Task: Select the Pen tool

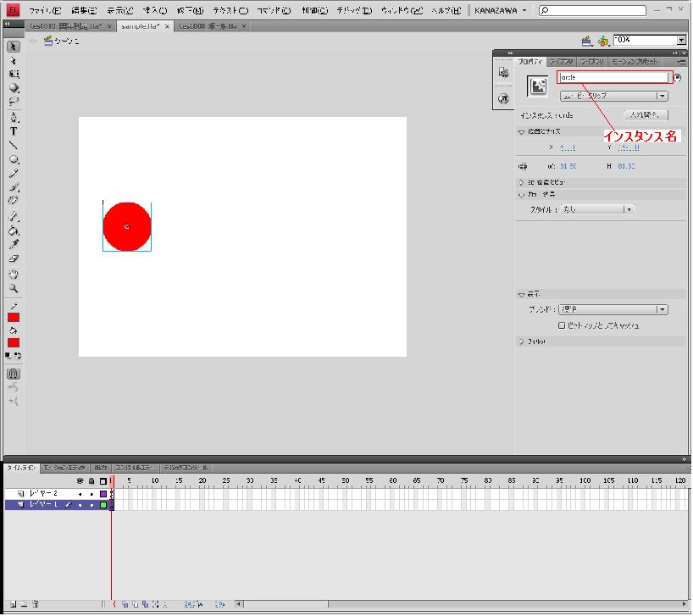Action: 14,118
